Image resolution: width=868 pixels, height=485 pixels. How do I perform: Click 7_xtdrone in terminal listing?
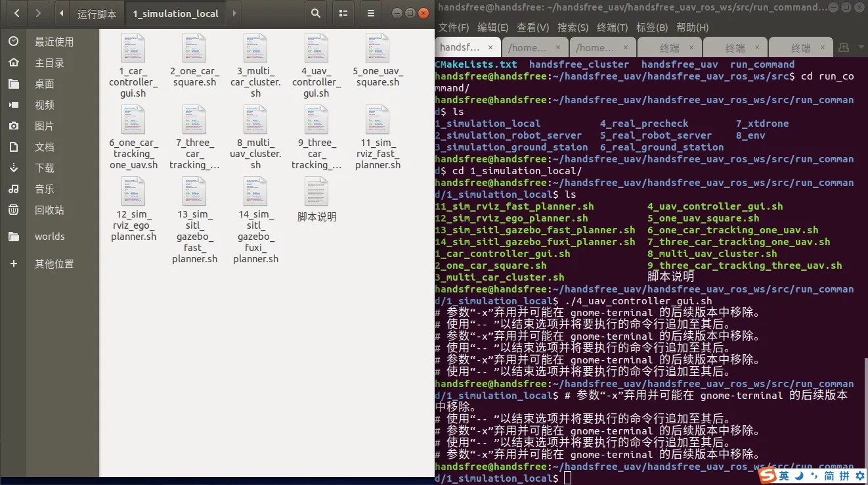pos(762,124)
